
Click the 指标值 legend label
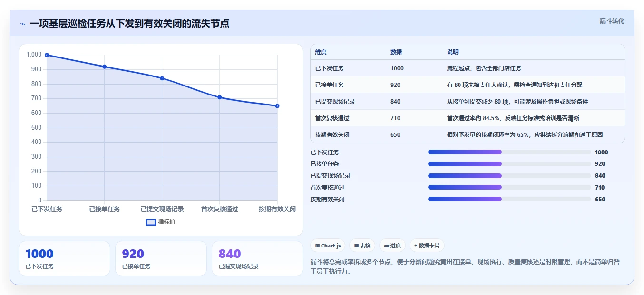click(167, 222)
